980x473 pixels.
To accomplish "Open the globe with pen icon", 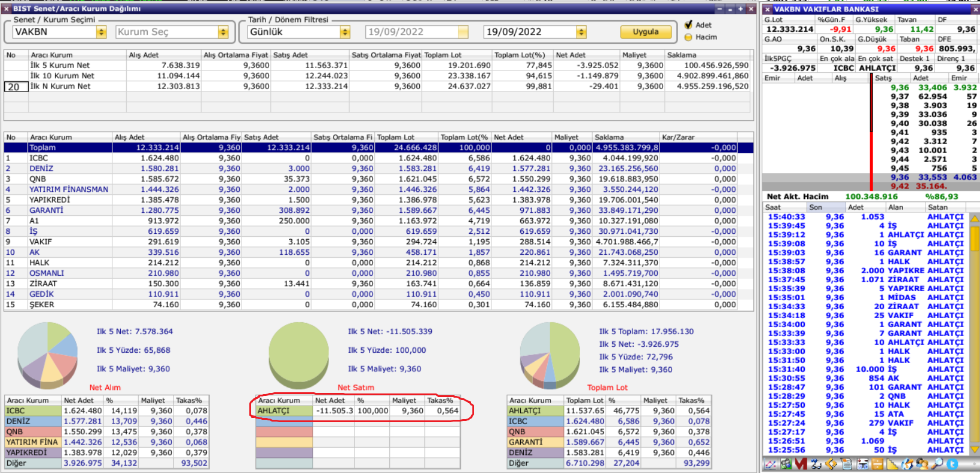I will (x=908, y=464).
